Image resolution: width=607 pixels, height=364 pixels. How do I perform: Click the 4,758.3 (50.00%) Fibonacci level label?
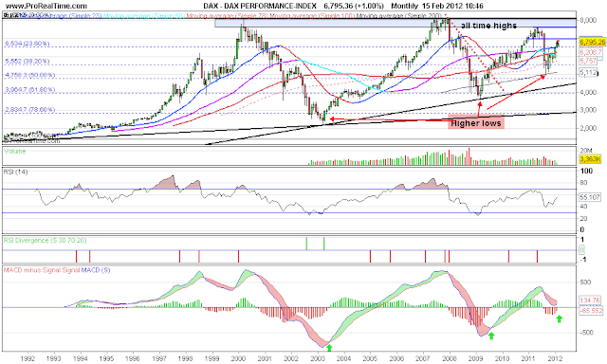click(29, 75)
